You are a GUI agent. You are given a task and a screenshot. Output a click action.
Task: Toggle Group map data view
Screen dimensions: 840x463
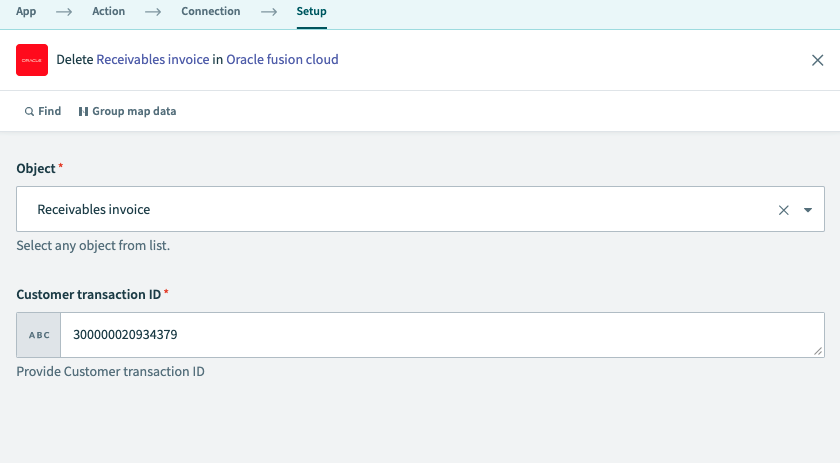(127, 111)
